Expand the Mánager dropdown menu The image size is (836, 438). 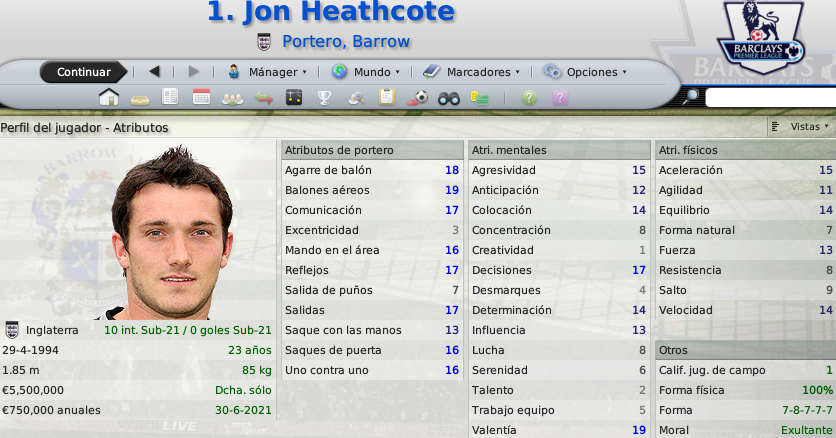click(267, 72)
